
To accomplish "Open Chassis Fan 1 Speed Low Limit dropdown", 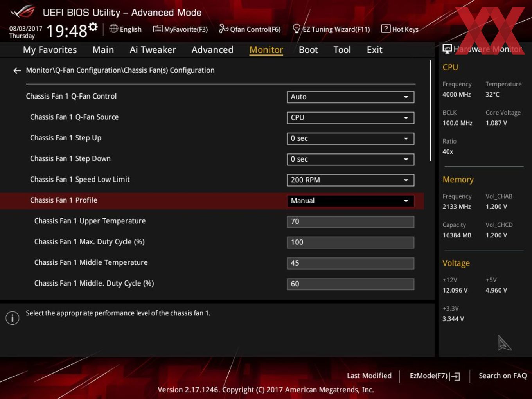I will click(x=350, y=180).
